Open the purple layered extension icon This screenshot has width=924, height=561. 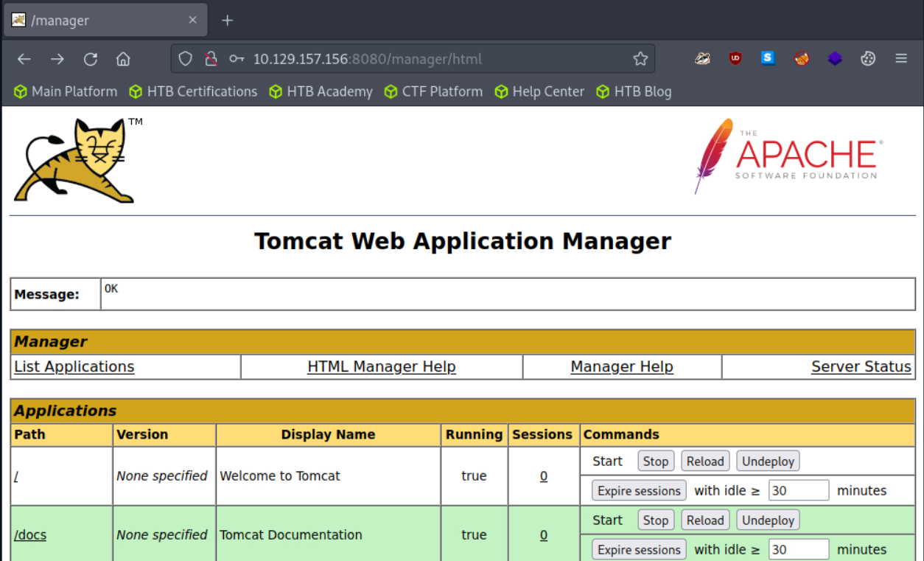coord(835,58)
